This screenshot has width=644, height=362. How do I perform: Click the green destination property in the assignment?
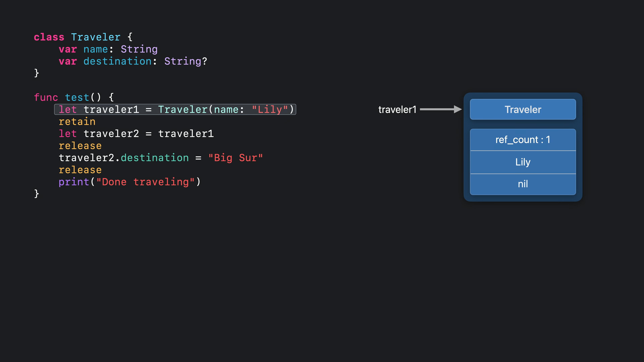coord(155,158)
